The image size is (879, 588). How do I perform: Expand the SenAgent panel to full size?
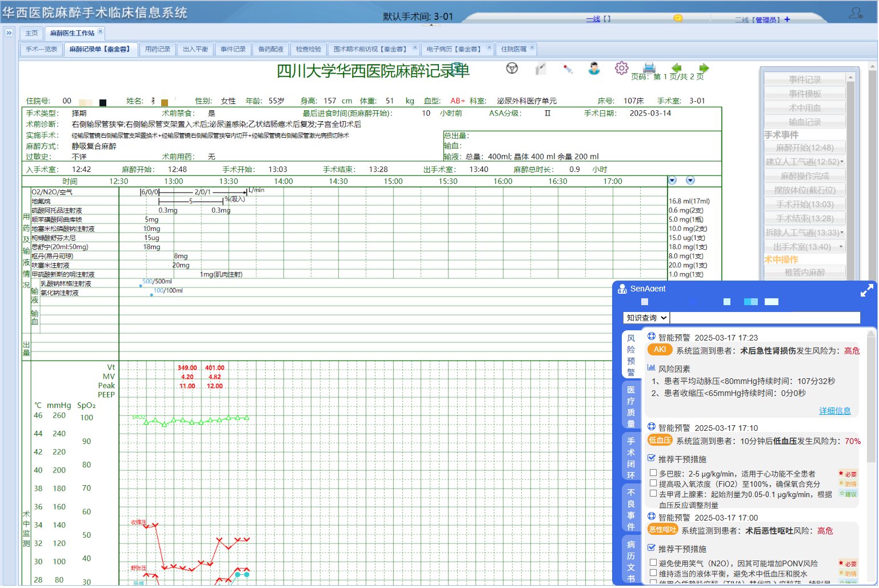(866, 291)
